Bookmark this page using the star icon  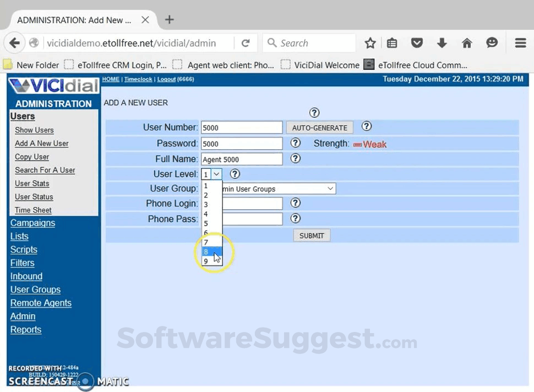click(370, 42)
